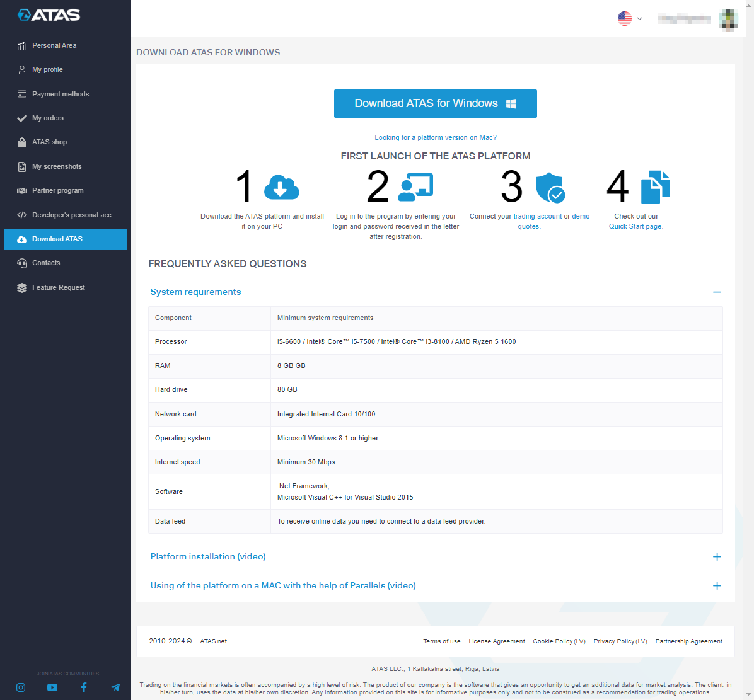Collapse the System requirements section
Viewport: 754px width, 700px height.
717,292
